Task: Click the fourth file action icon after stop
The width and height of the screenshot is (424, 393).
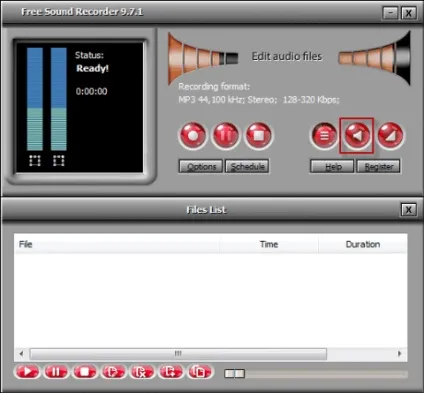Action: point(113,372)
